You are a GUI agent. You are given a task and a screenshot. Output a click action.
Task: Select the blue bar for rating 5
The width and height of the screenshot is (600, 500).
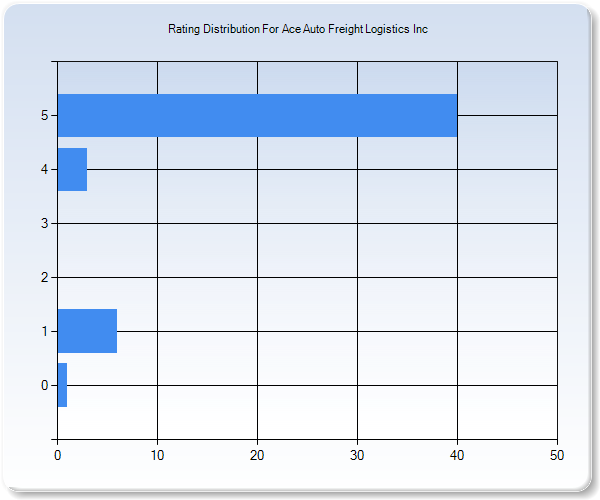[257, 115]
